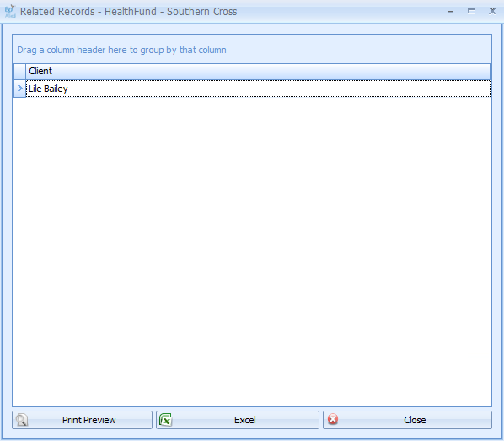The width and height of the screenshot is (504, 441).
Task: Click the blank corner cell left of Client header
Action: pos(20,71)
